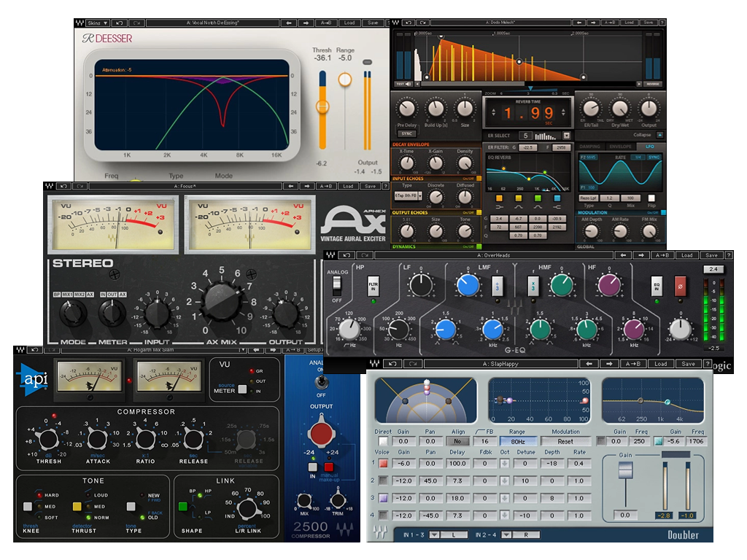Redo the change in the DeEsser plugin
The image size is (747, 560).
[x=136, y=23]
